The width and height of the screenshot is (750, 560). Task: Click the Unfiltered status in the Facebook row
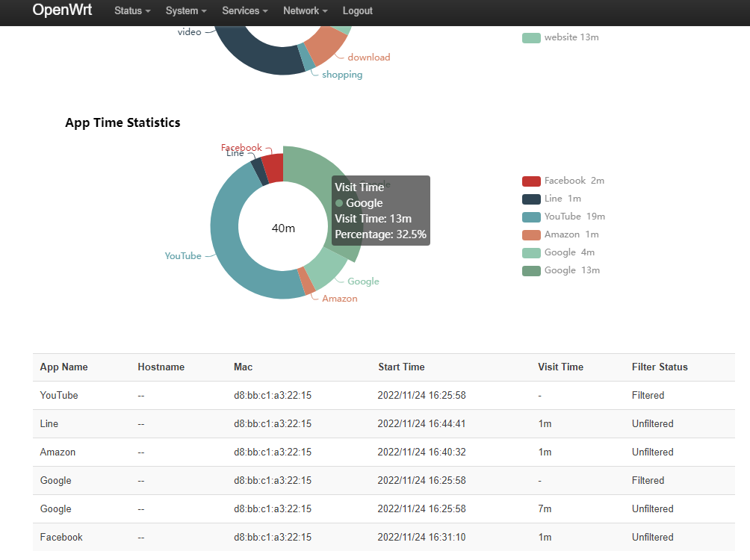click(x=652, y=537)
